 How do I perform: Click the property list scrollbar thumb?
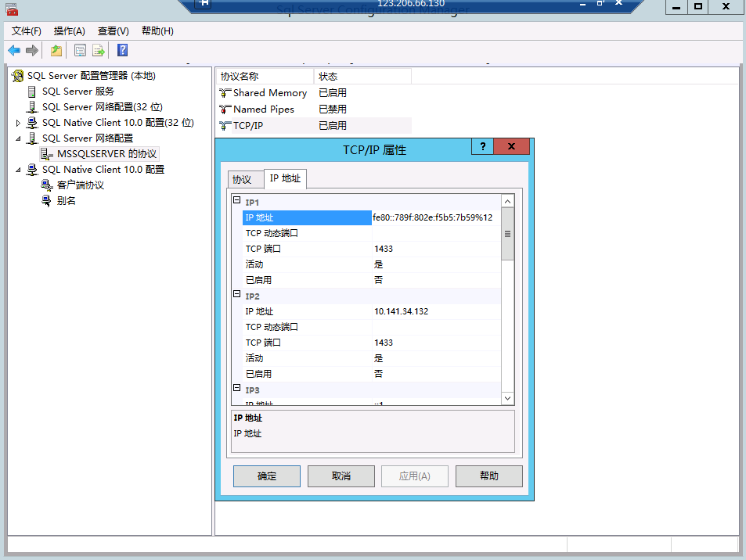pyautogui.click(x=508, y=234)
